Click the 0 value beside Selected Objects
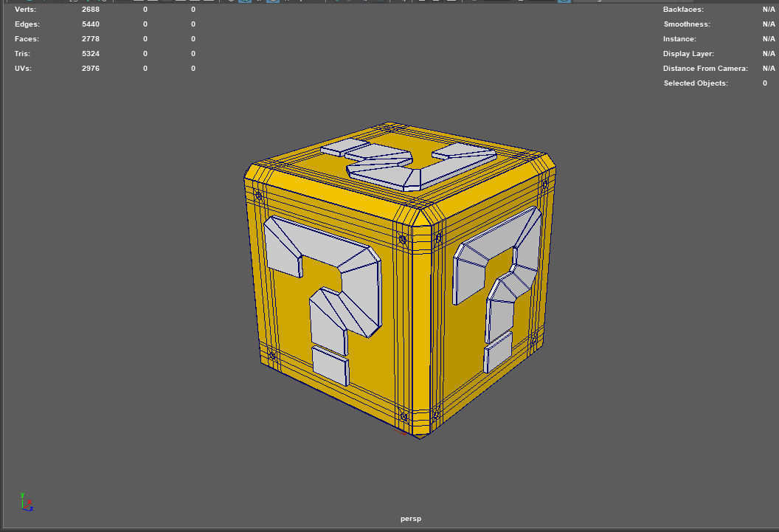 [x=765, y=83]
